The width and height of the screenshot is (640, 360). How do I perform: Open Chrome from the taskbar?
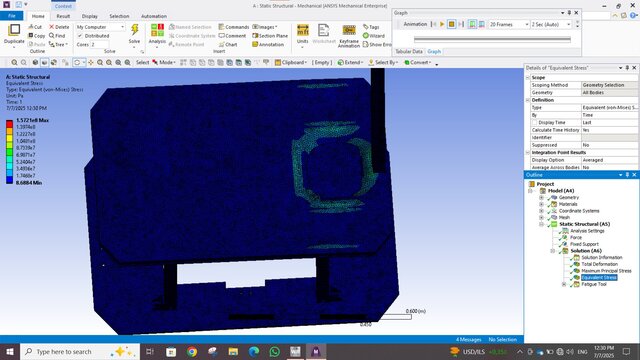[x=192, y=351]
